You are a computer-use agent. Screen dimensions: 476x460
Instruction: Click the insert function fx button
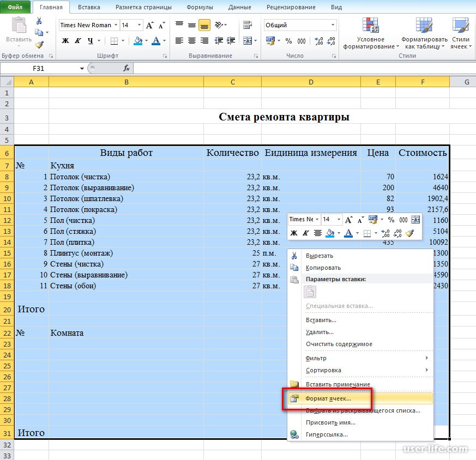[x=126, y=68]
